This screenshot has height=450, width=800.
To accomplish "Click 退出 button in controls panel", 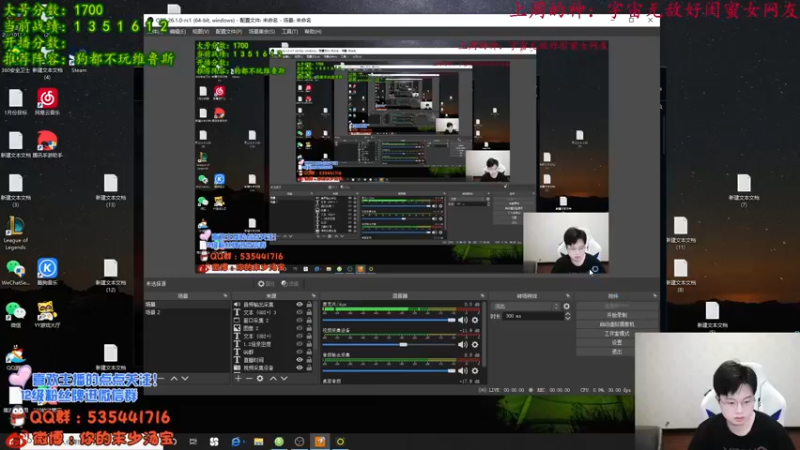I will (617, 352).
